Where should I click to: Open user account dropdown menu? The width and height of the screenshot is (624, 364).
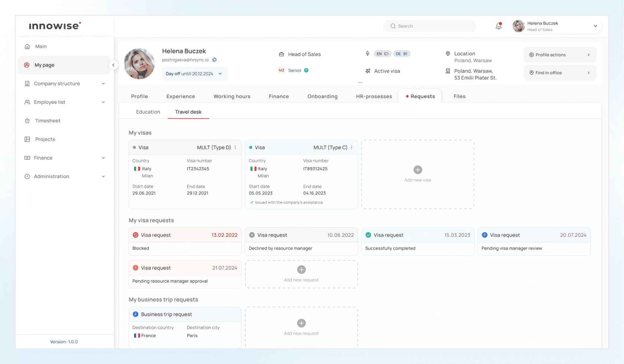(x=595, y=26)
